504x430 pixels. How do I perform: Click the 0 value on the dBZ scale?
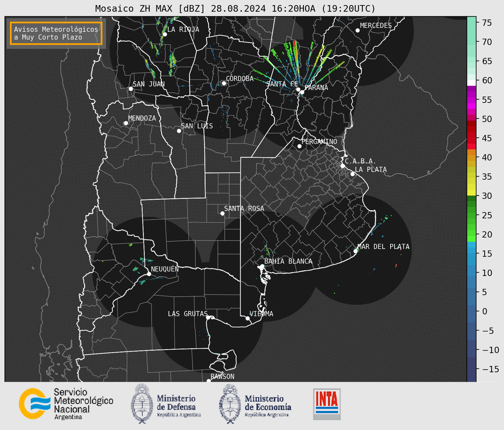[x=485, y=311]
